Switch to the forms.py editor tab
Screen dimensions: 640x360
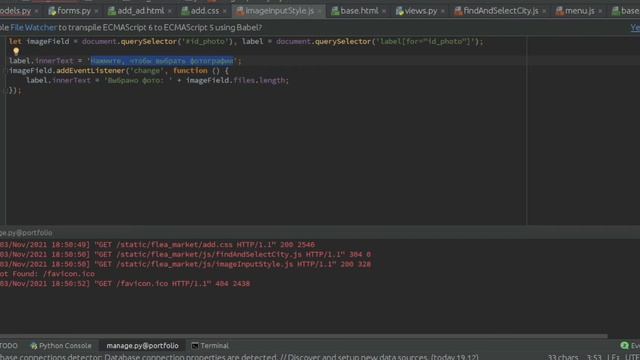[73, 11]
